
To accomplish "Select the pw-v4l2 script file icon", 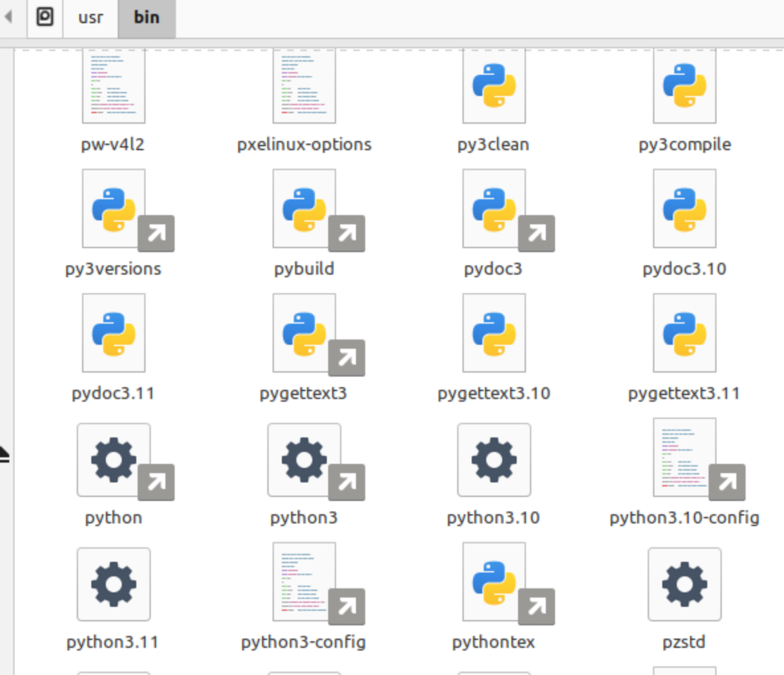I will coord(114,86).
